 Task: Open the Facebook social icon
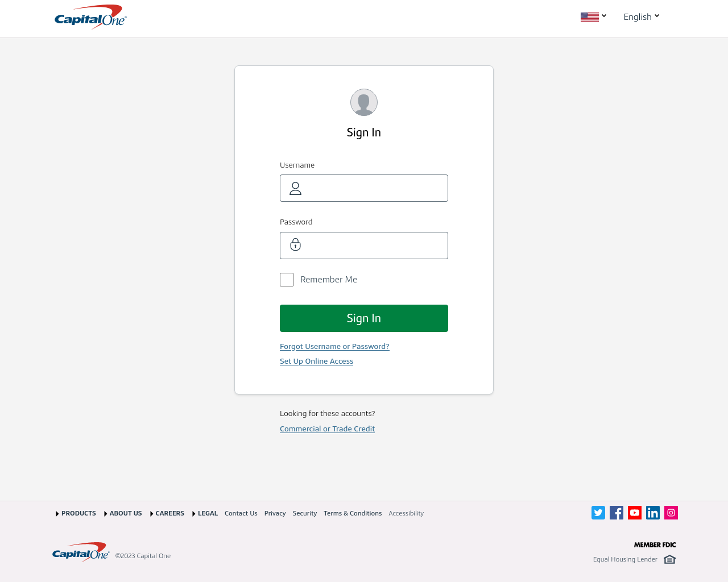coord(617,513)
